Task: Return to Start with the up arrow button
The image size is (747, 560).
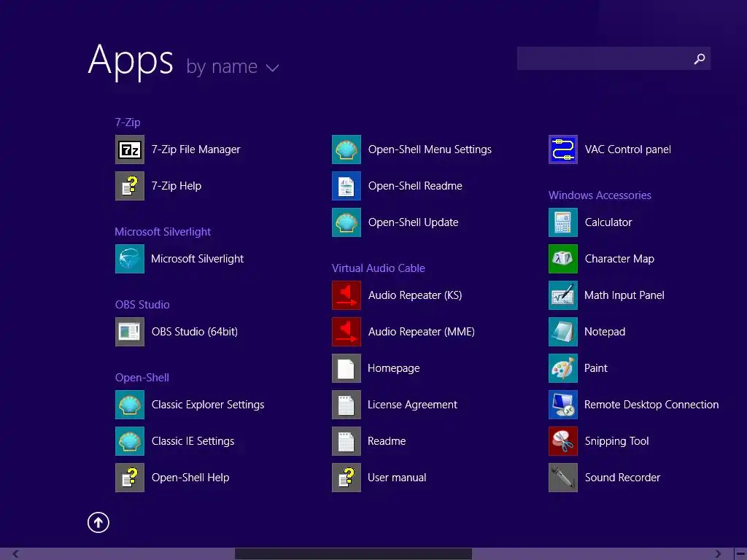Action: [x=98, y=522]
